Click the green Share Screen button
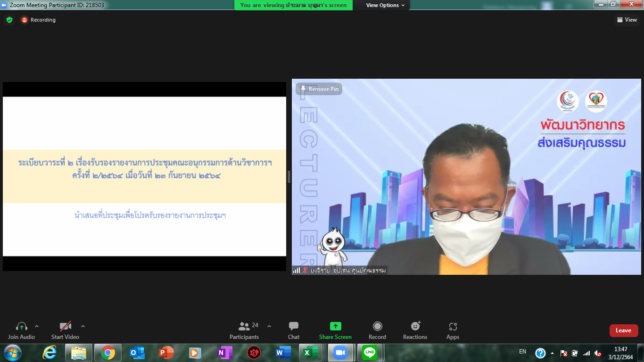644x362 pixels. click(x=335, y=330)
